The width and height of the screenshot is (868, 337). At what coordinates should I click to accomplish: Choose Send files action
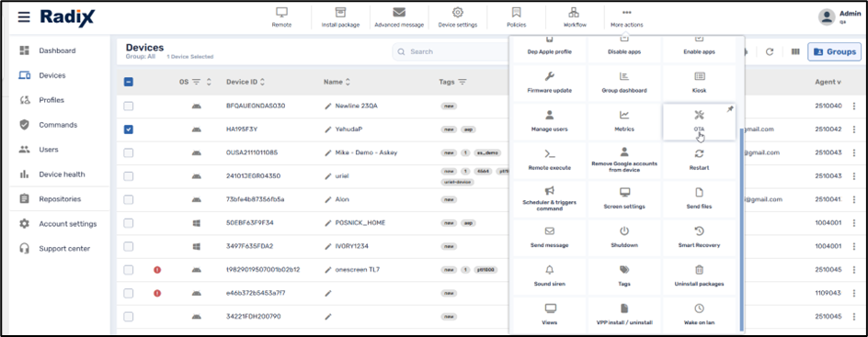[699, 198]
